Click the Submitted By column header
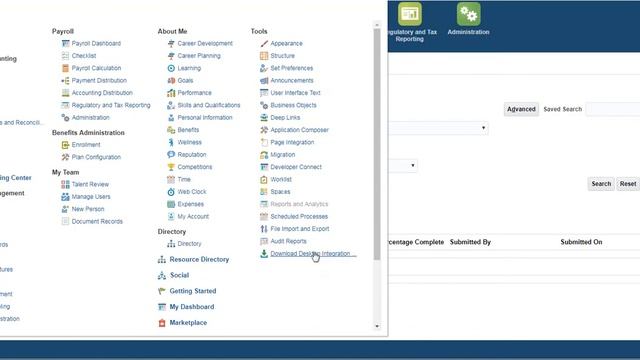 pyautogui.click(x=470, y=242)
